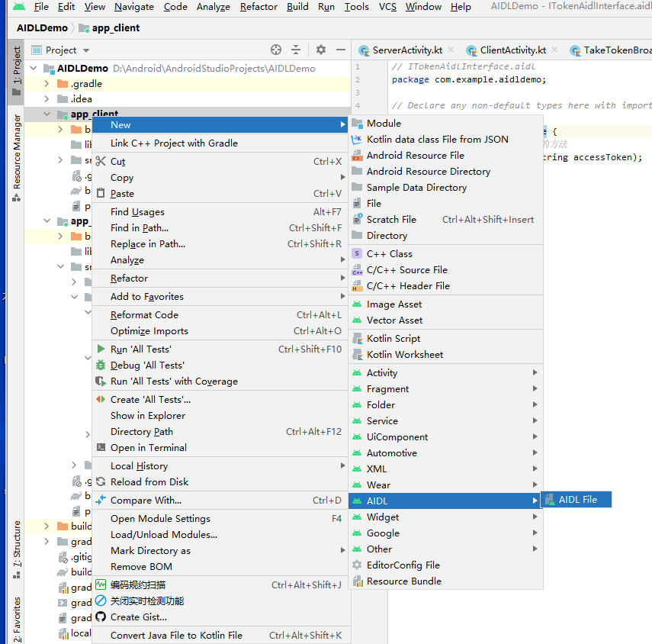Image resolution: width=652 pixels, height=644 pixels.
Task: Click the Collapse All icon in Project panel
Action: 296,50
